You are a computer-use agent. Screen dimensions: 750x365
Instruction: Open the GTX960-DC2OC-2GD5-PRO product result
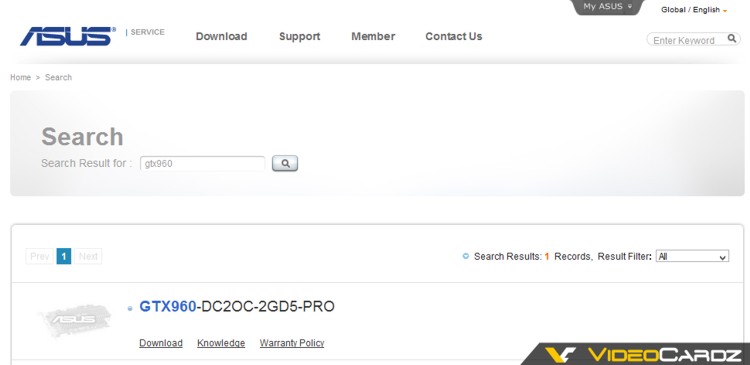tap(237, 306)
